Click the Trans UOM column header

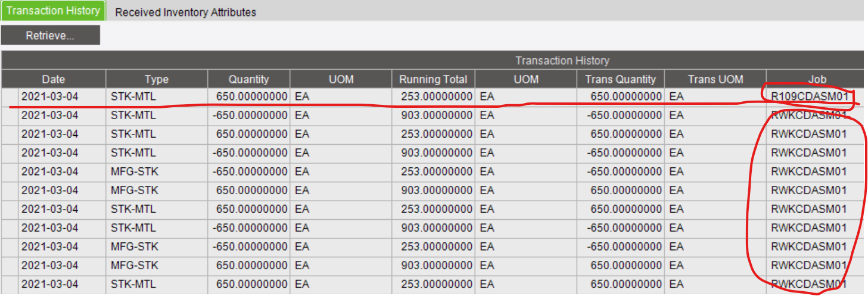pyautogui.click(x=715, y=79)
